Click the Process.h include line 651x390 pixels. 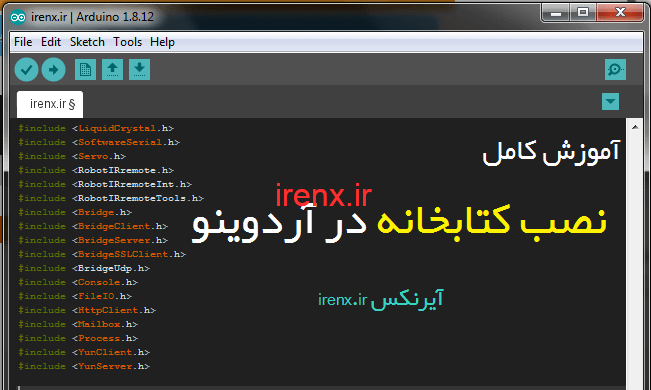(78, 338)
